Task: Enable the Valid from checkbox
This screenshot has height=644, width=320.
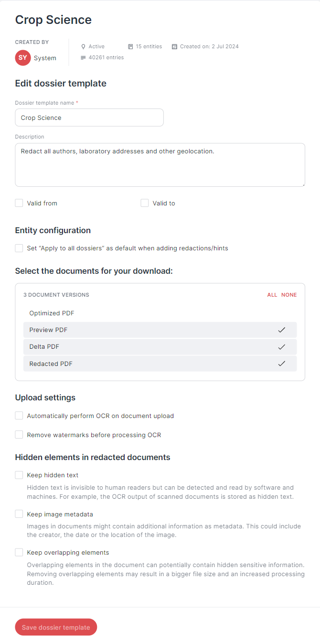Action: point(19,203)
